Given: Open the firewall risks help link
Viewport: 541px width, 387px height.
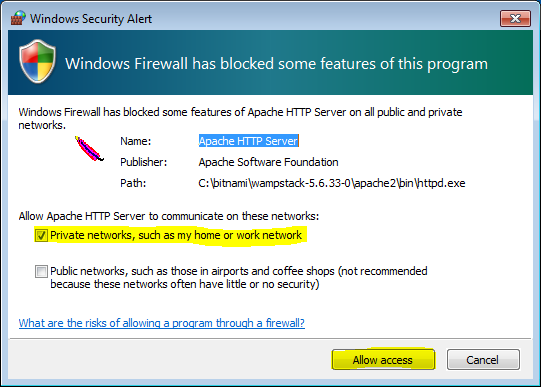Looking at the screenshot, I should (x=162, y=323).
